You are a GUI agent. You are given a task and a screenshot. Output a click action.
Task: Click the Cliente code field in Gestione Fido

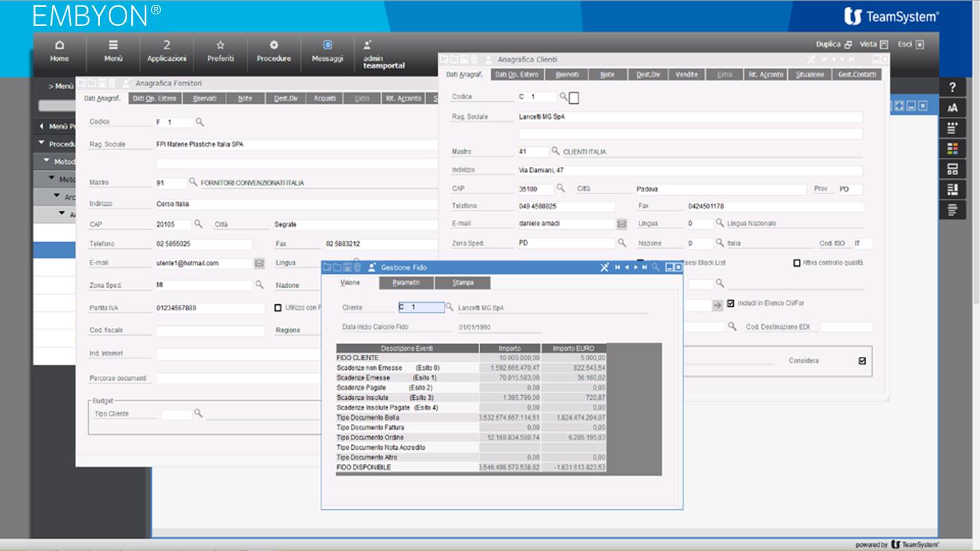tap(421, 308)
